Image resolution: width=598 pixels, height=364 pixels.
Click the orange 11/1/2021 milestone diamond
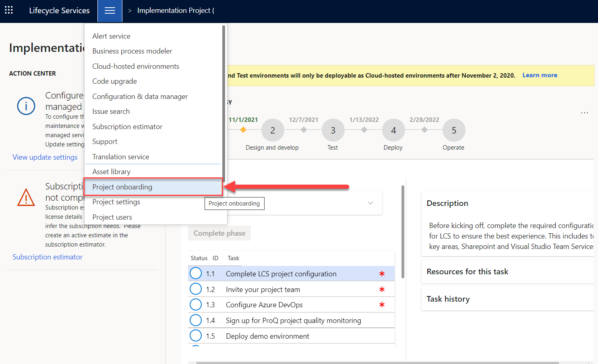coord(243,130)
